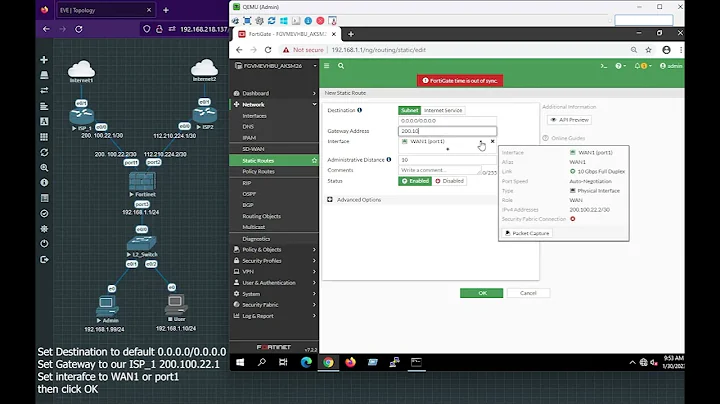
Task: Open EVE sidebar networks arrows icon
Action: [x=44, y=90]
